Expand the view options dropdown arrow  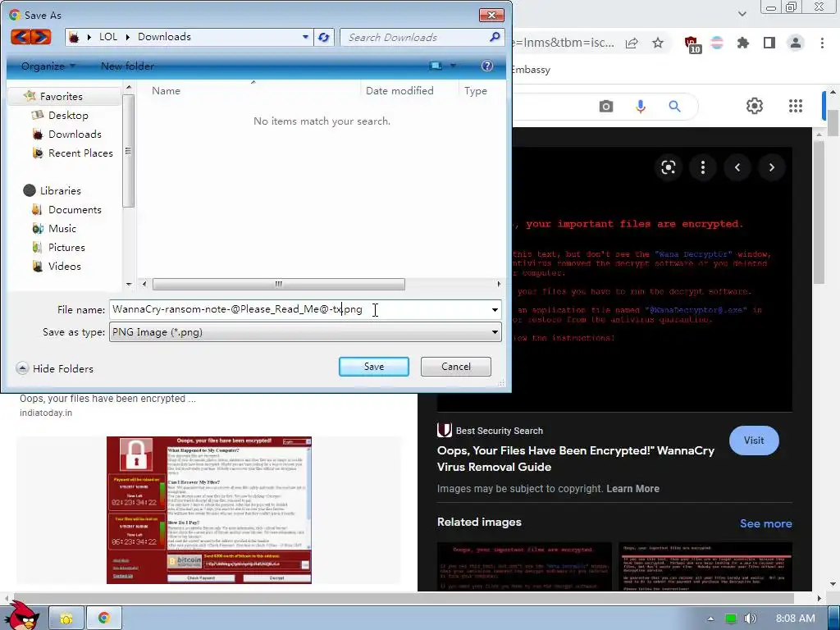pyautogui.click(x=453, y=66)
